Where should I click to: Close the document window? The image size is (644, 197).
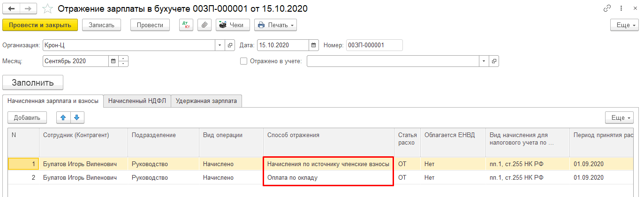click(634, 8)
